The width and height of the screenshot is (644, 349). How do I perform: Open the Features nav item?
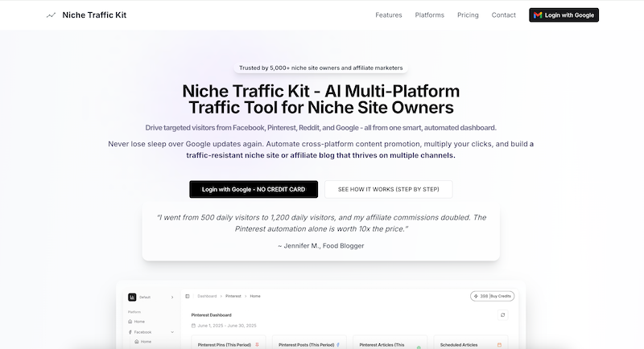pyautogui.click(x=389, y=15)
